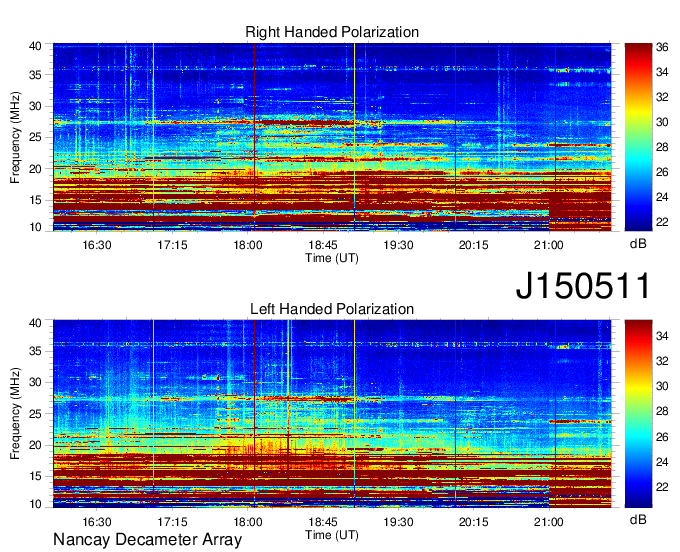Click the 18:45 time tick of top plot
This screenshot has width=680, height=552.
click(x=323, y=245)
